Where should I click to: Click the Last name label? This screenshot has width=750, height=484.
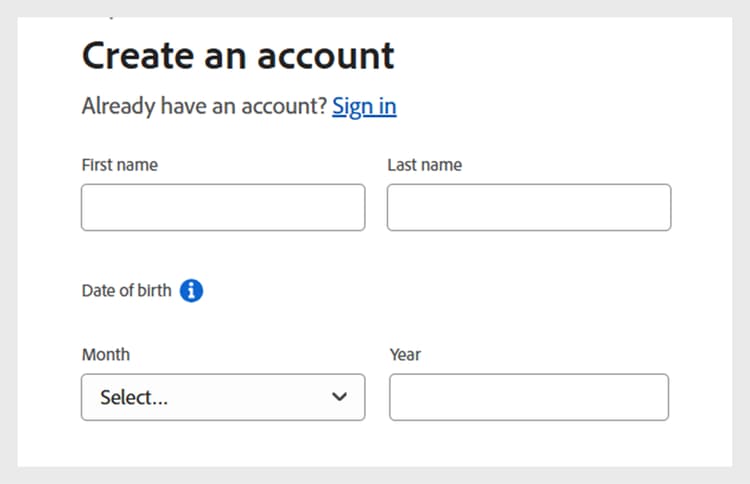click(x=424, y=165)
